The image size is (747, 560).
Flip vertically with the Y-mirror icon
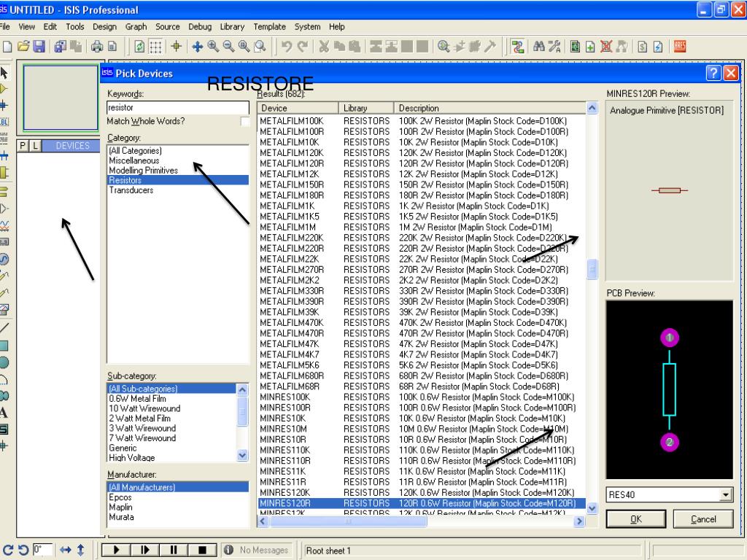(x=80, y=550)
